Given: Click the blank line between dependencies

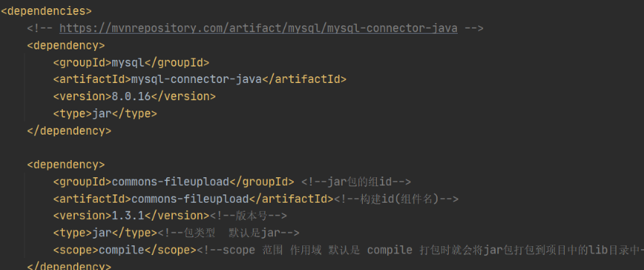Looking at the screenshot, I should point(322,147).
